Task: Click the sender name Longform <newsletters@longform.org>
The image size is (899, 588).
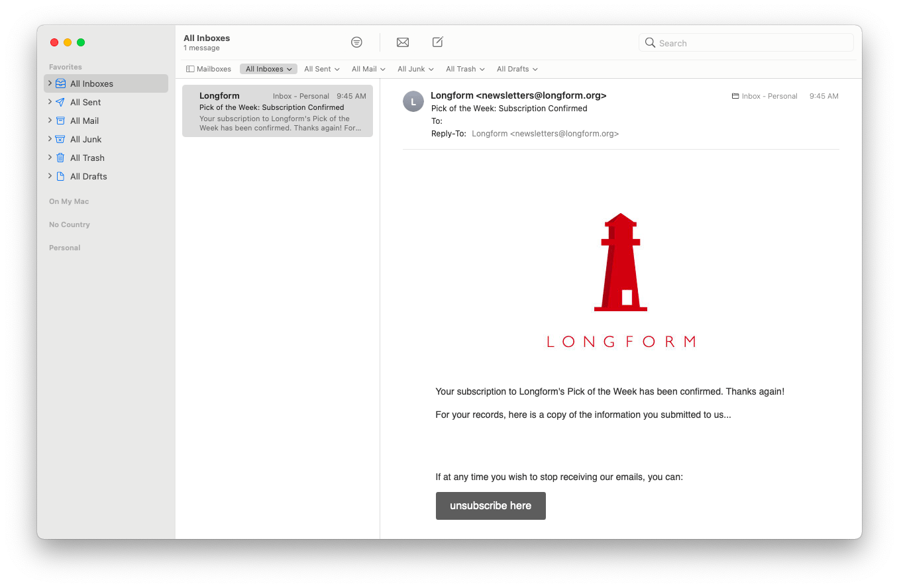Action: (519, 95)
